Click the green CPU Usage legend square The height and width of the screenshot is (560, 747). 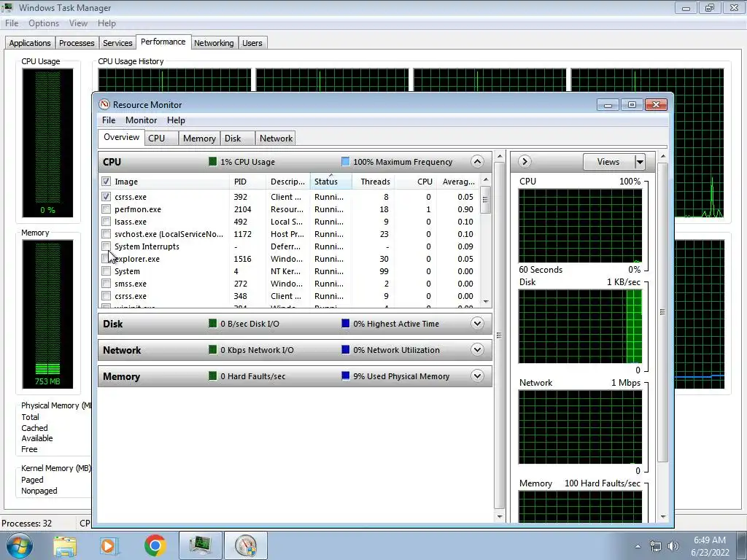pyautogui.click(x=213, y=161)
